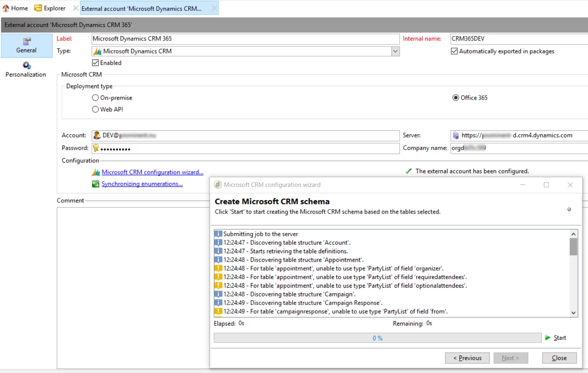Click the log scrollbar down arrow
The width and height of the screenshot is (588, 373).
(573, 313)
